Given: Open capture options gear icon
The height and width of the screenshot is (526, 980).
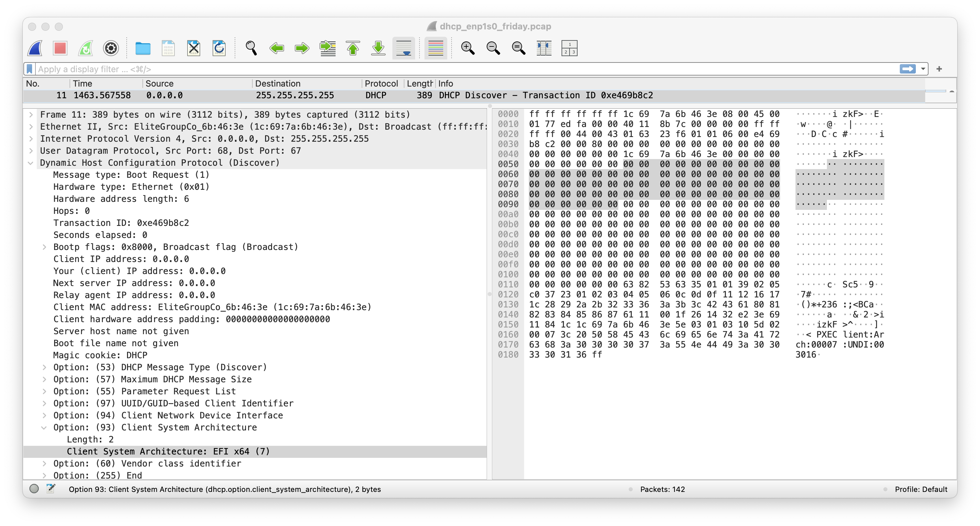Looking at the screenshot, I should (110, 48).
